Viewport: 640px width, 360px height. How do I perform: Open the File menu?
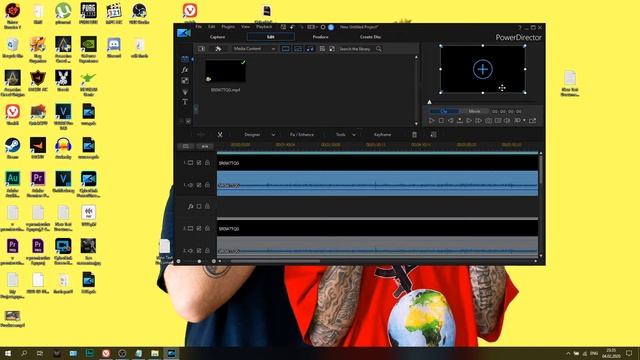pos(198,27)
